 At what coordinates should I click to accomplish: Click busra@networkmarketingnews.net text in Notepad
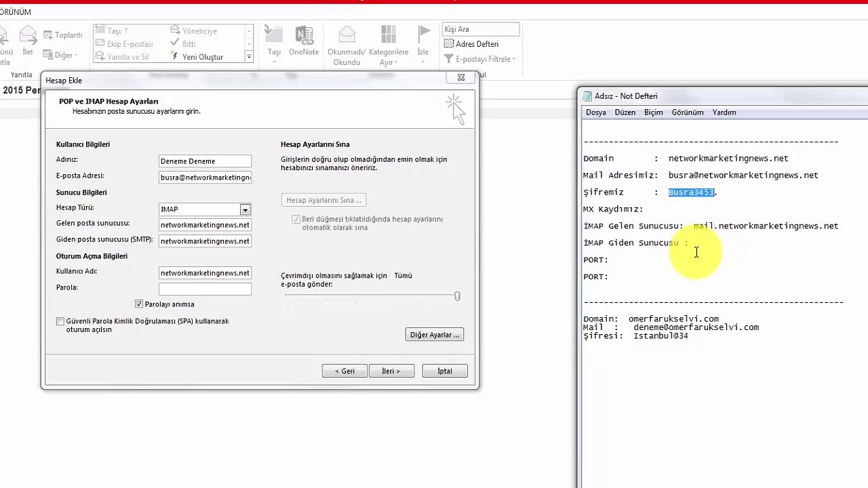coord(743,176)
